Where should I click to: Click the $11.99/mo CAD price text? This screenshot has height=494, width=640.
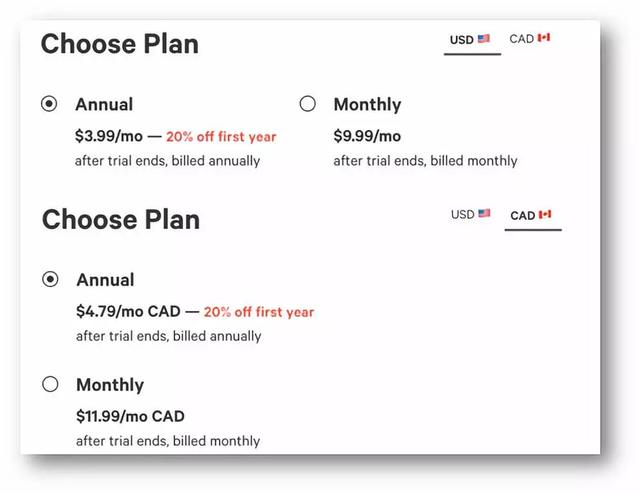point(130,416)
